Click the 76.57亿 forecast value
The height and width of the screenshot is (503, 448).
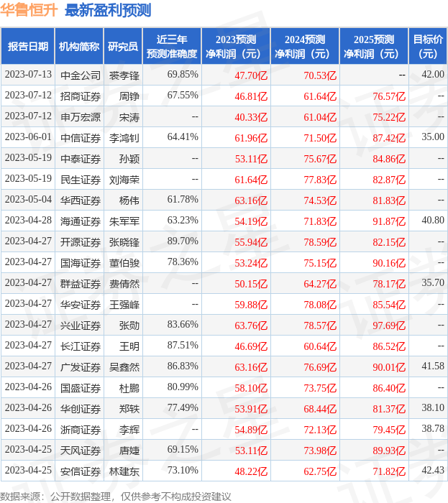[x=389, y=96]
